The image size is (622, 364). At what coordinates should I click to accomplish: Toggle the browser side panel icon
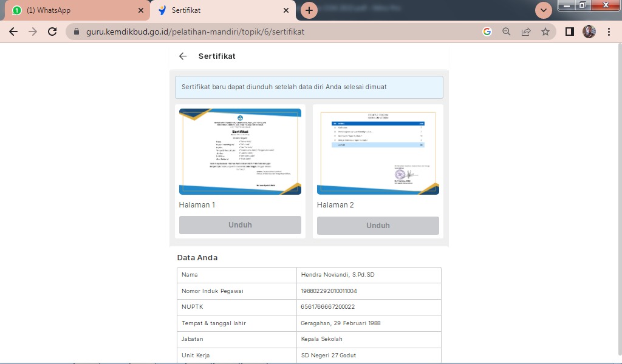569,32
